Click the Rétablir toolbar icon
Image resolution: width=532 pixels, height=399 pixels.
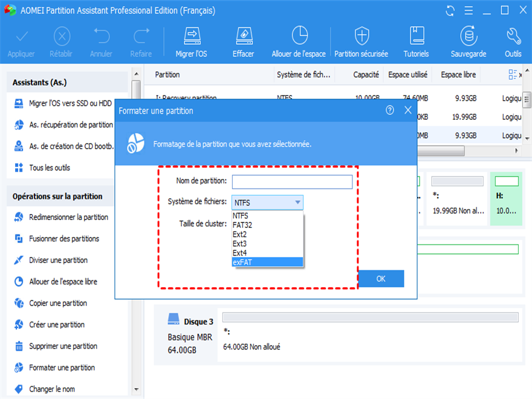(x=62, y=36)
